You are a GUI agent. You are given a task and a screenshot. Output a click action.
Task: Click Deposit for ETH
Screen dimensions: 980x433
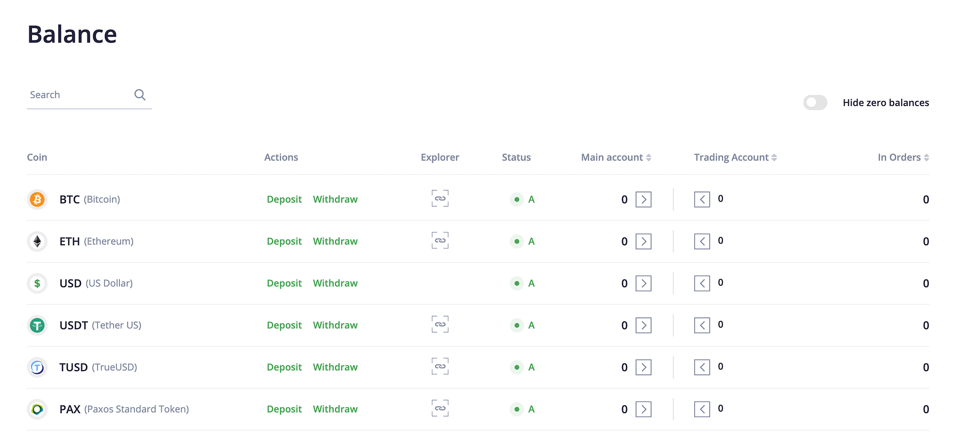284,242
